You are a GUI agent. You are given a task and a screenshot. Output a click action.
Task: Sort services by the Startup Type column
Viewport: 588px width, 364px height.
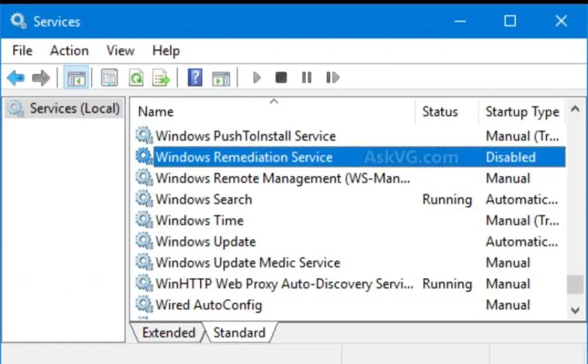point(521,111)
